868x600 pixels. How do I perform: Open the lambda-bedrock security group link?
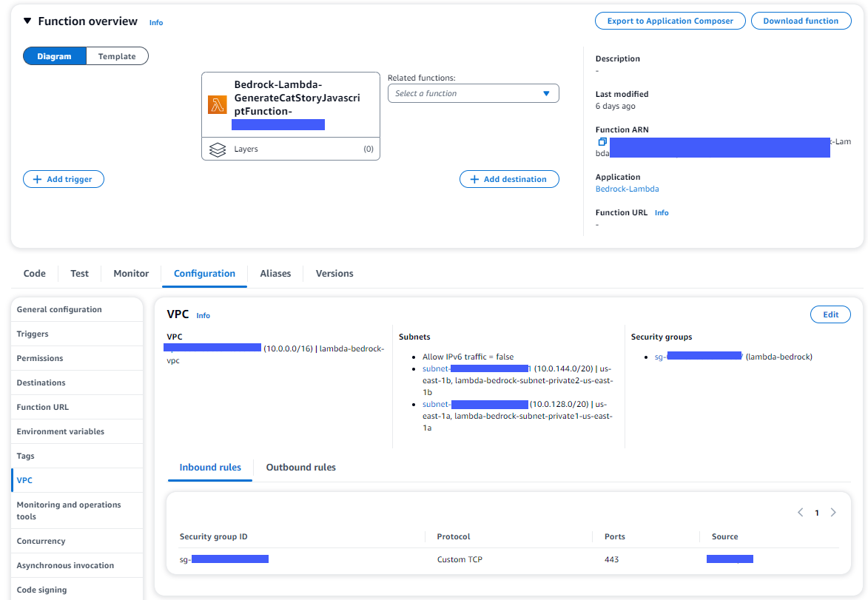click(x=699, y=357)
